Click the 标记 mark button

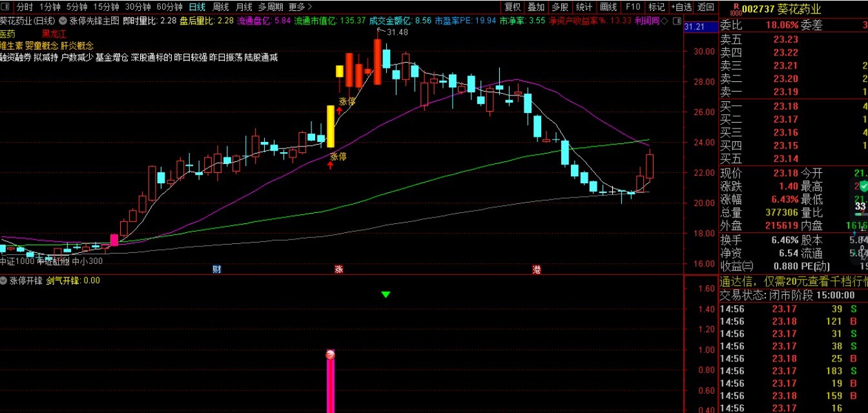pos(656,7)
